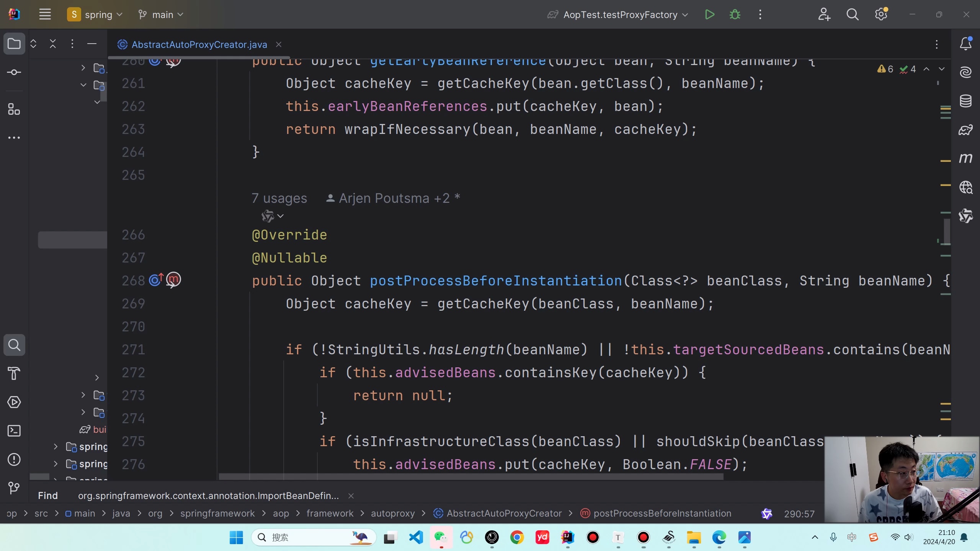Image resolution: width=980 pixels, height=551 pixels.
Task: Toggle the Structure tool window
Action: (x=14, y=110)
